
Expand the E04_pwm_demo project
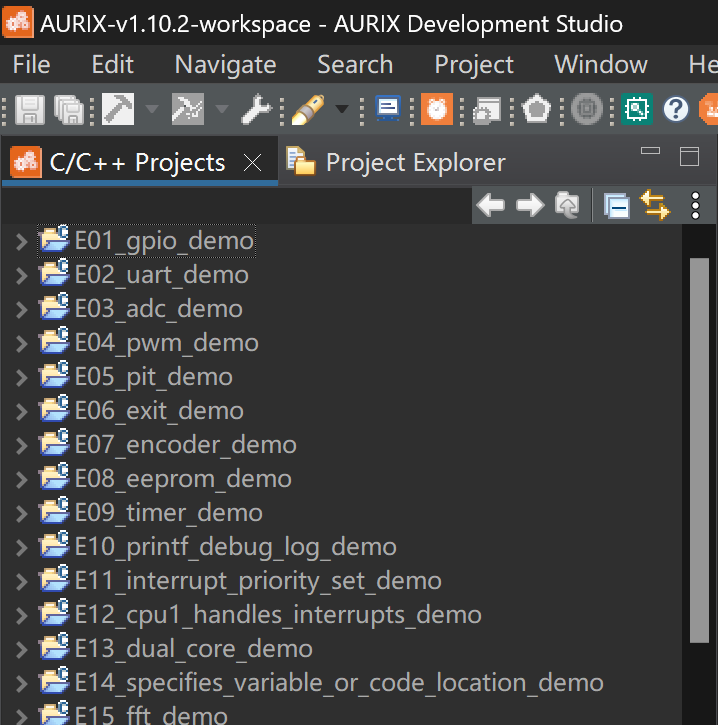(21, 344)
